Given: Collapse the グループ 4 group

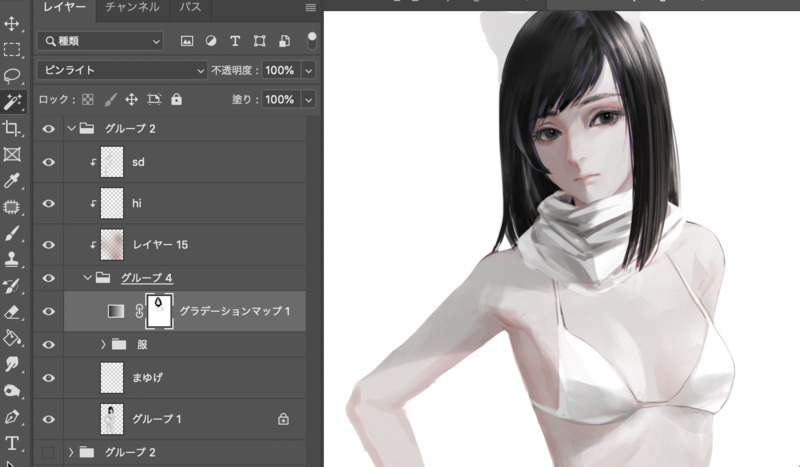Looking at the screenshot, I should pyautogui.click(x=88, y=278).
